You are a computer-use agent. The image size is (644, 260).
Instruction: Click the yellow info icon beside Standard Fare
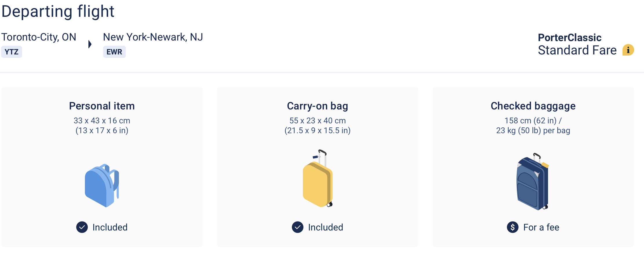coord(628,50)
